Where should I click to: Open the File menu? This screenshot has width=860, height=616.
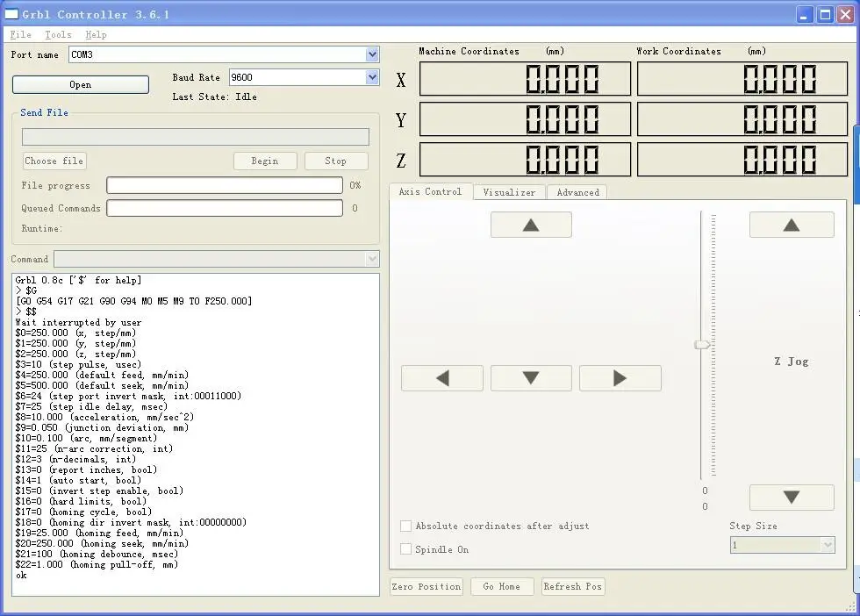click(x=20, y=34)
